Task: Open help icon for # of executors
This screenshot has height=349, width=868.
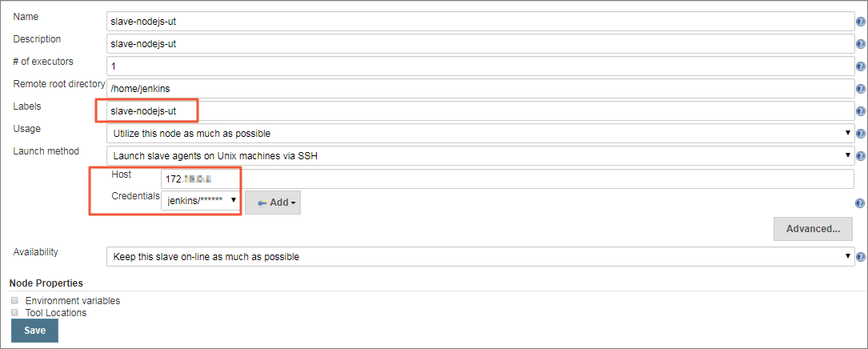Action: coord(861,66)
